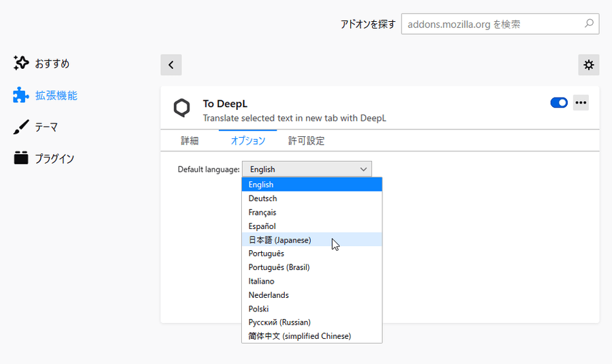
Task: Click the 'Translate selected text in new tab' description
Action: coord(294,118)
